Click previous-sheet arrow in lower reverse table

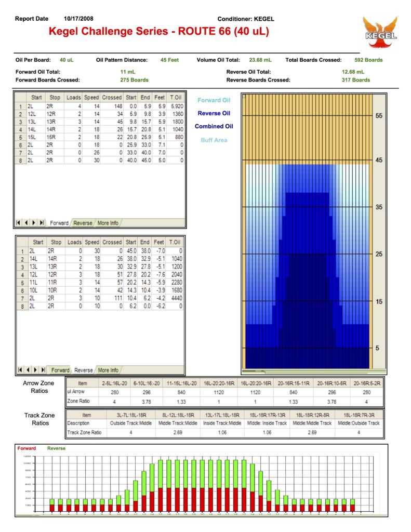[x=28, y=370]
